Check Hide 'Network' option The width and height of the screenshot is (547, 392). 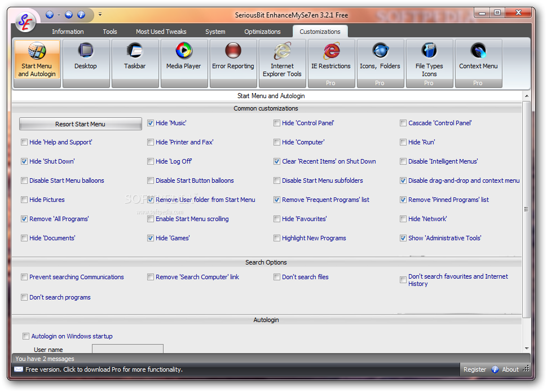[403, 219]
